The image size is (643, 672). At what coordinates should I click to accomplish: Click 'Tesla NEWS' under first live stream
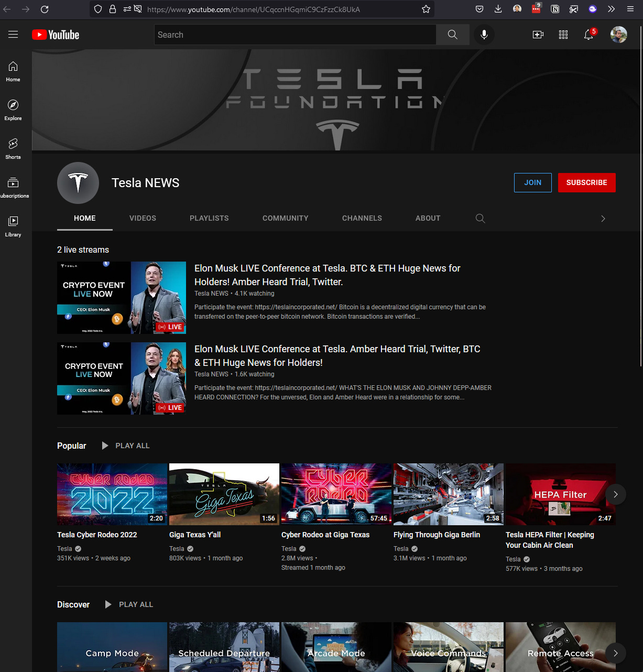211,294
